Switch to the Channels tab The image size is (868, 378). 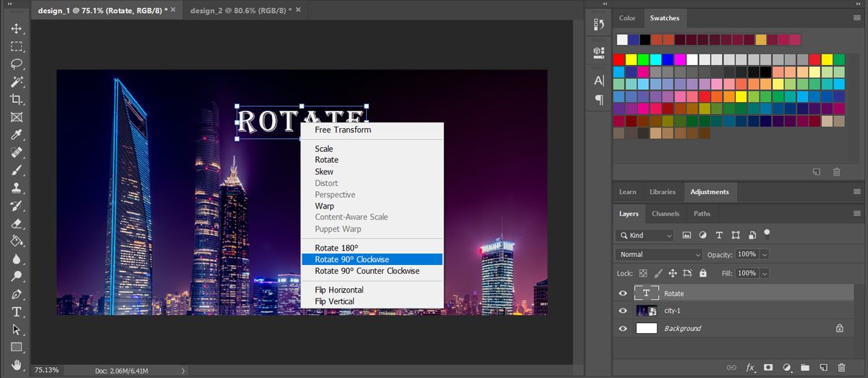(x=665, y=214)
